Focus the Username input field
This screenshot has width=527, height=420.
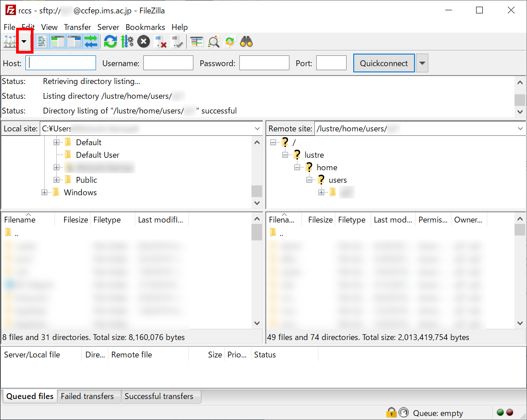point(168,63)
